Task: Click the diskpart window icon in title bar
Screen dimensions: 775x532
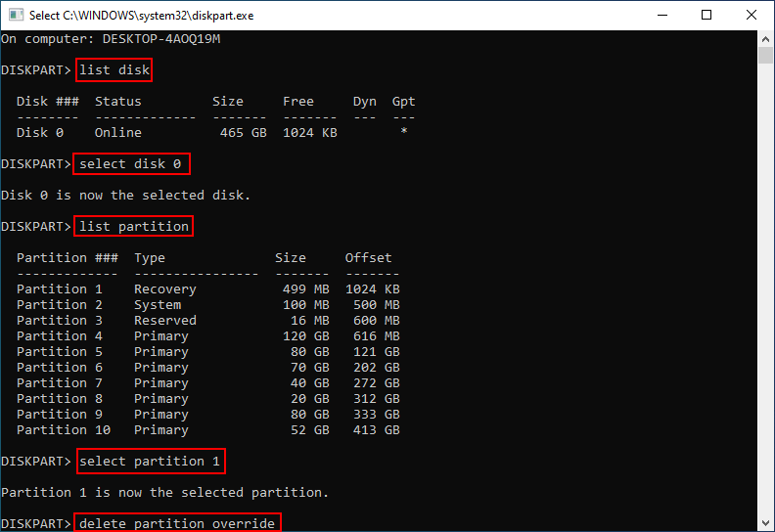Action: pyautogui.click(x=16, y=15)
